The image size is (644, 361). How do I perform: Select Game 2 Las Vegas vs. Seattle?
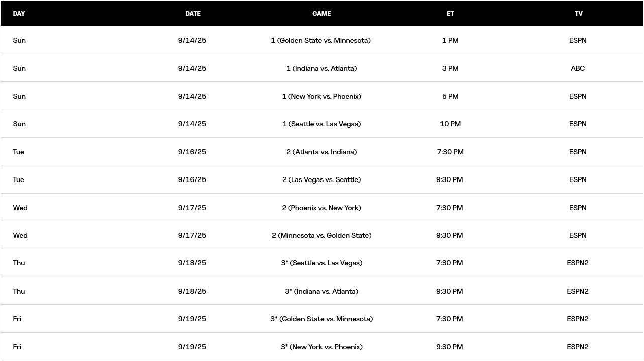pos(321,179)
